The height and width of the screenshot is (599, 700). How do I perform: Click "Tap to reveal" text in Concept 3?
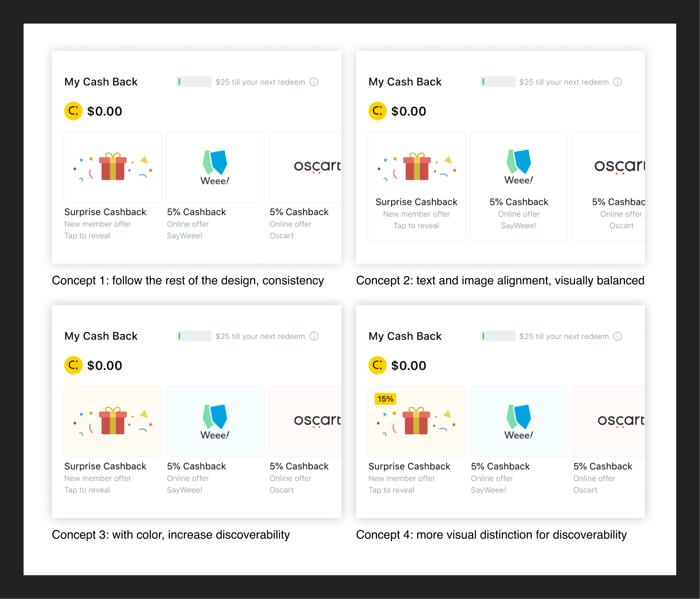tap(87, 490)
